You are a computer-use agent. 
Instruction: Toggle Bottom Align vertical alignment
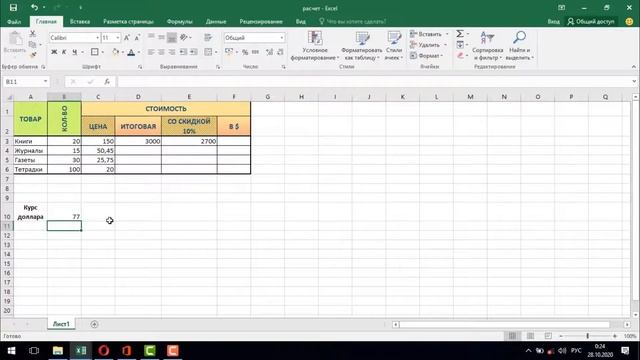tap(172, 38)
